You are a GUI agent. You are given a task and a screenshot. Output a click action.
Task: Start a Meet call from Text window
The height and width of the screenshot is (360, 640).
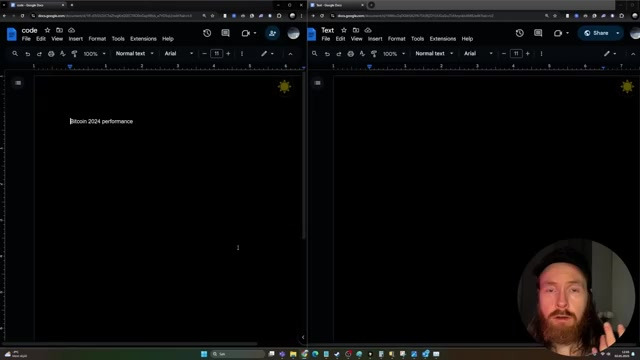click(x=558, y=33)
